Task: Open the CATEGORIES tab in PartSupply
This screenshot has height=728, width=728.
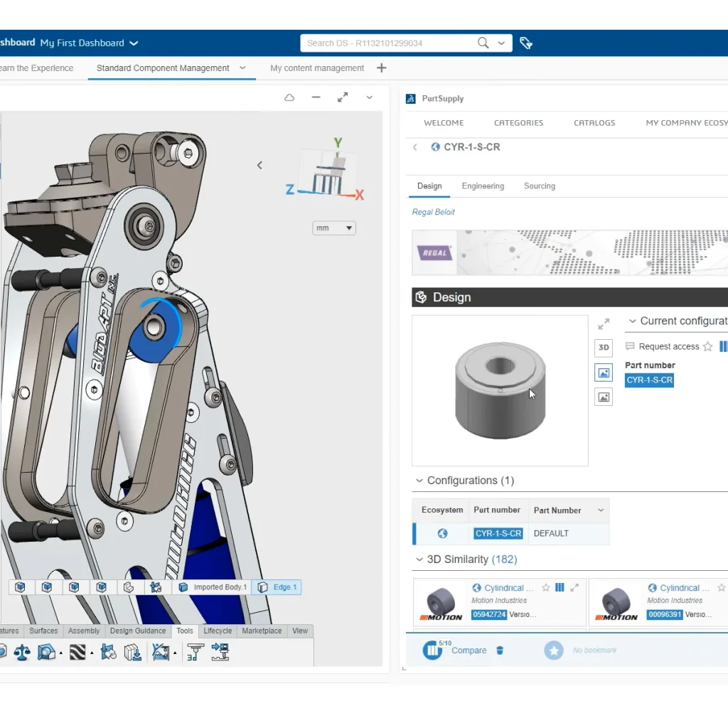Action: click(x=518, y=123)
